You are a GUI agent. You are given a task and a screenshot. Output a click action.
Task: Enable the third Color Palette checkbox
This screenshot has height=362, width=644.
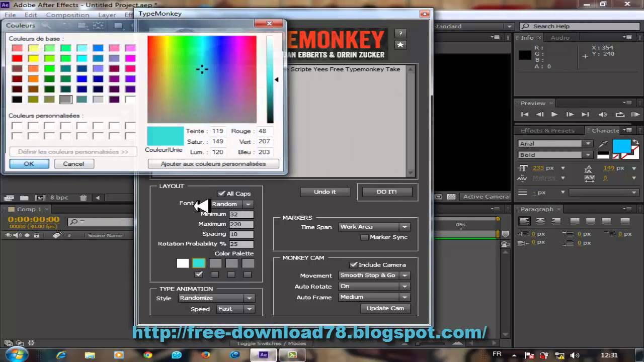pos(231,275)
